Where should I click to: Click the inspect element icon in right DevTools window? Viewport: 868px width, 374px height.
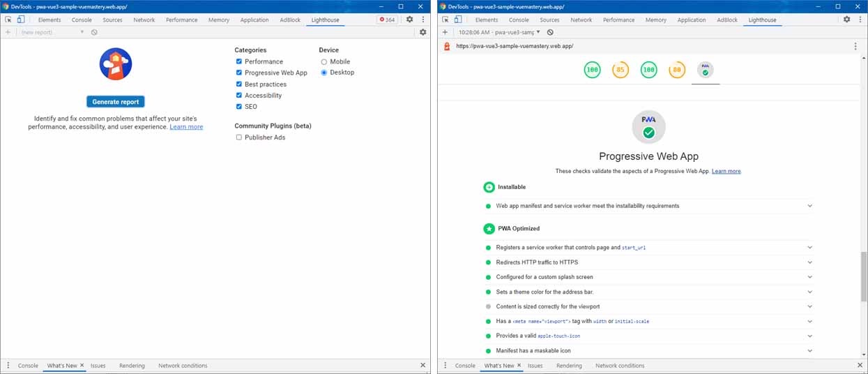[x=445, y=20]
